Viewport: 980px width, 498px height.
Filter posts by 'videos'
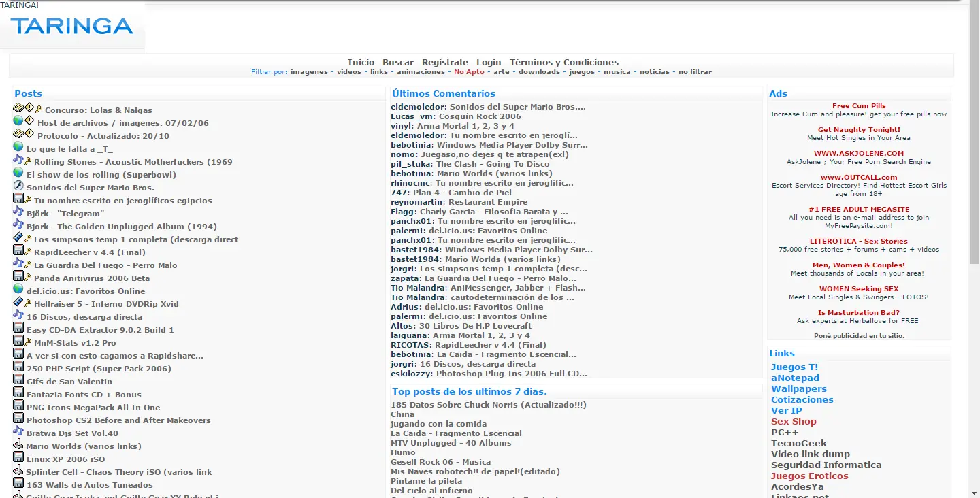pos(349,72)
